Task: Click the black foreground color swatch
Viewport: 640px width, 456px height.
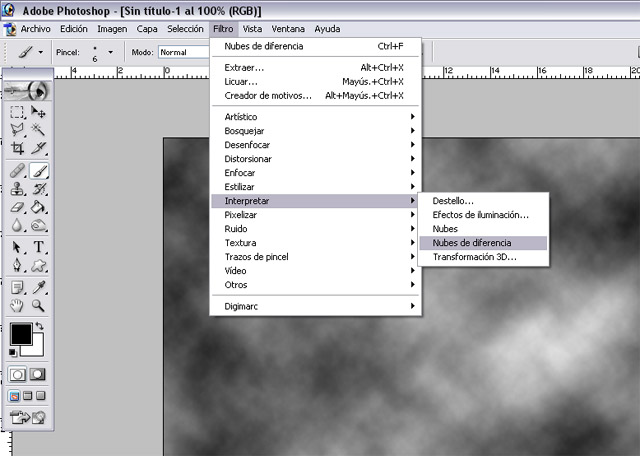Action: point(20,334)
